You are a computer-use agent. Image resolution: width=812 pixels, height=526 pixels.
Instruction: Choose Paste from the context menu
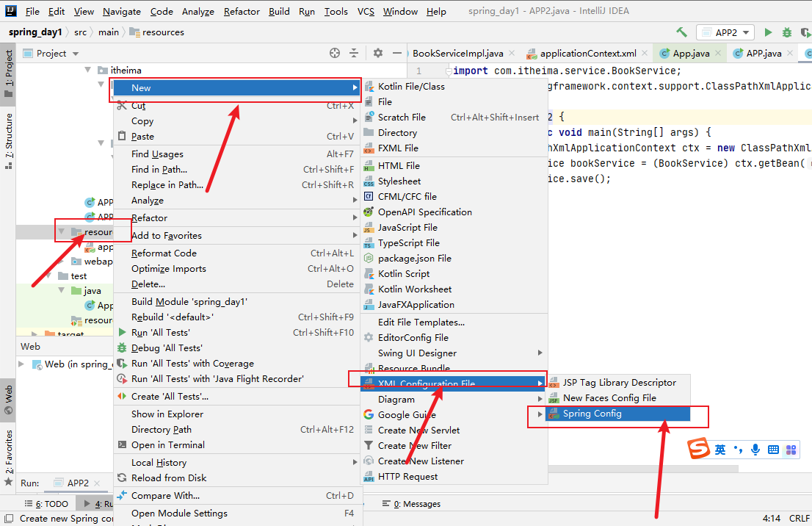click(x=236, y=137)
